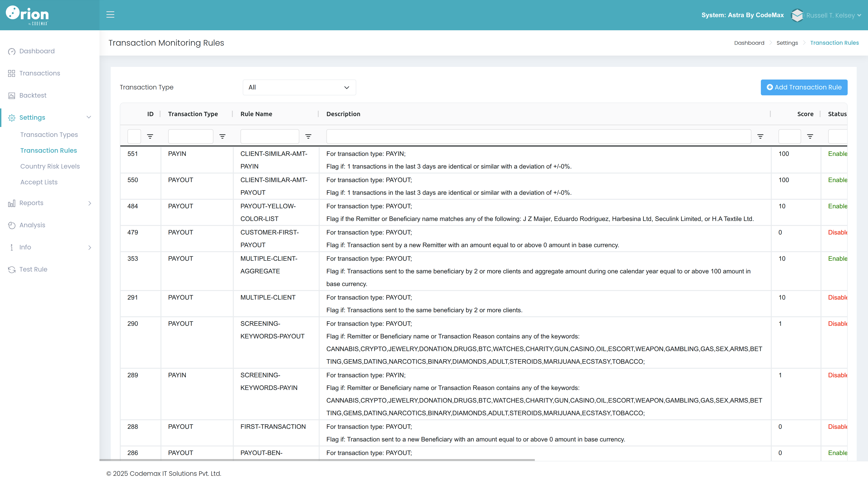Expand the Reports menu chevron
Screen dimensions: 868x488
pyautogui.click(x=90, y=203)
